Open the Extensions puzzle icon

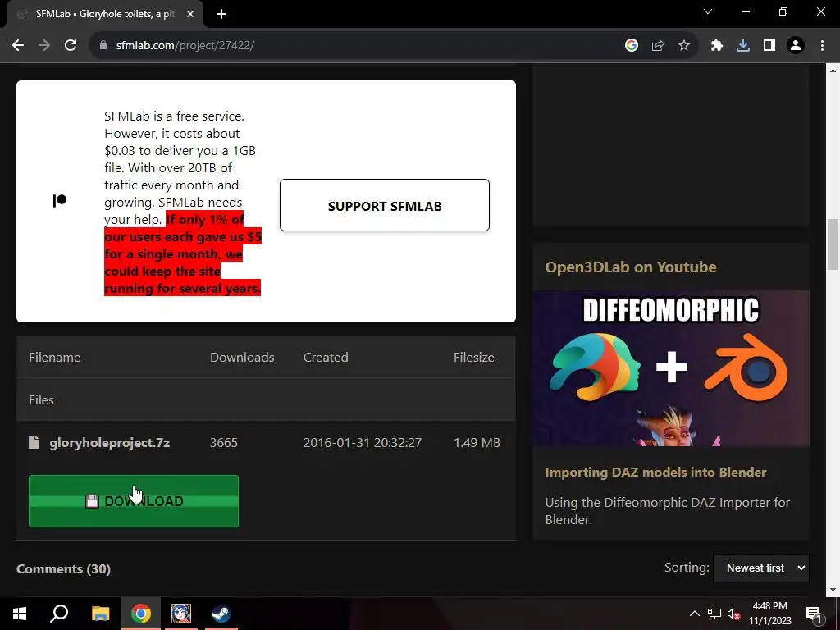pyautogui.click(x=717, y=46)
